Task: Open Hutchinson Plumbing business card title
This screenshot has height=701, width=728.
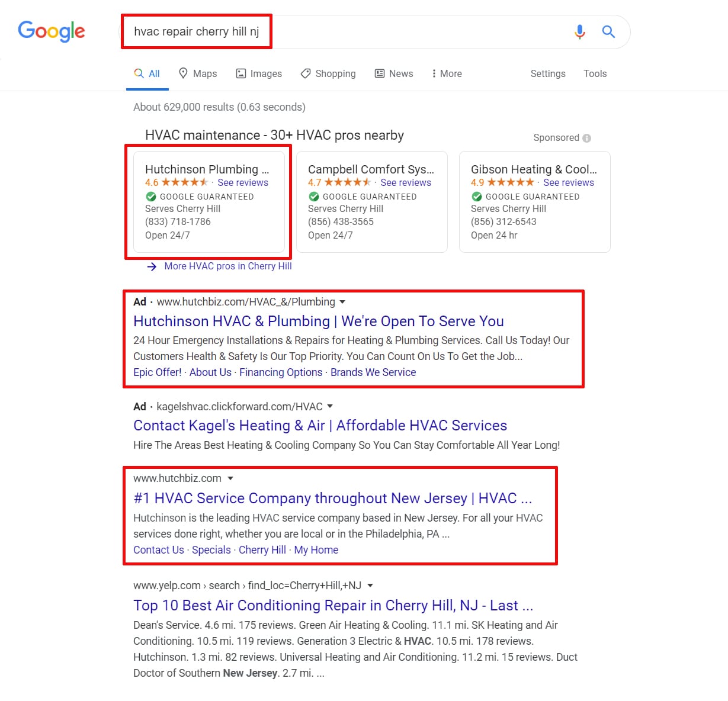Action: point(207,169)
